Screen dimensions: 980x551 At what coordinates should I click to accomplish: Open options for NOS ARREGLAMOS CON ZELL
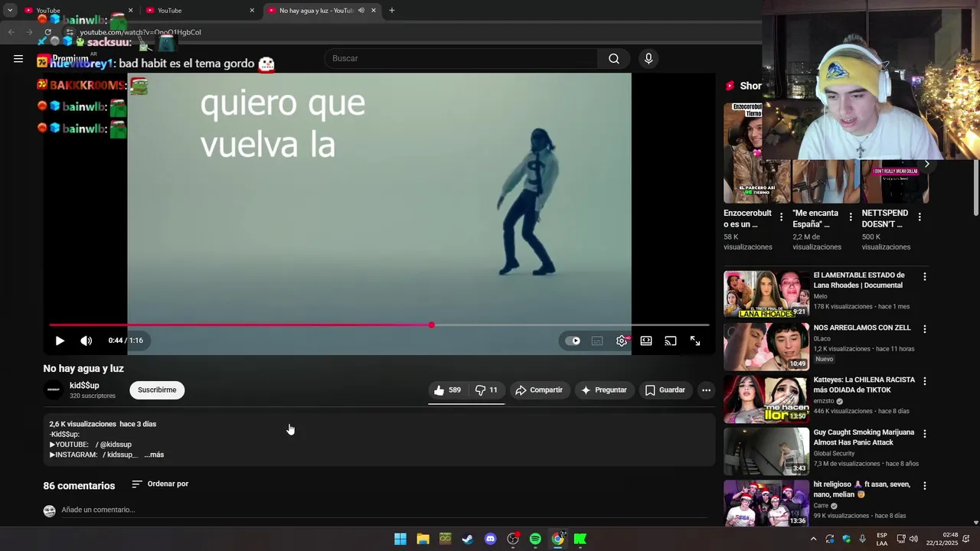coord(925,329)
